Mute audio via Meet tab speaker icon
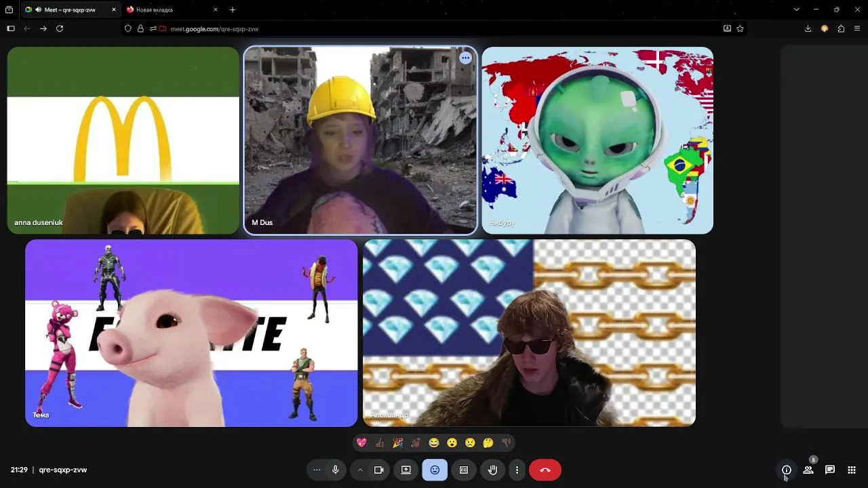 tap(38, 9)
